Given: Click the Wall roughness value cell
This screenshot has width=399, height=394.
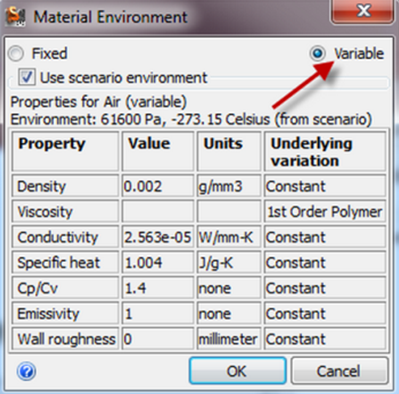Looking at the screenshot, I should pyautogui.click(x=158, y=339).
